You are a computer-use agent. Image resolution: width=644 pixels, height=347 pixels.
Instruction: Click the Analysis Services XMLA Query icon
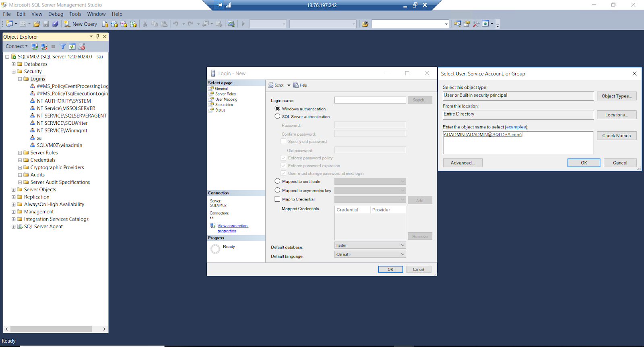pyautogui.click(x=133, y=24)
